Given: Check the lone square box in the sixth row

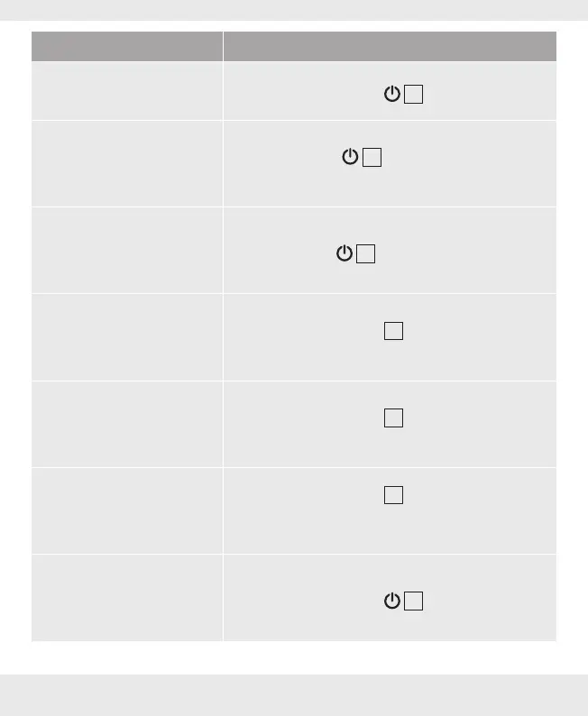Looking at the screenshot, I should point(392,494).
